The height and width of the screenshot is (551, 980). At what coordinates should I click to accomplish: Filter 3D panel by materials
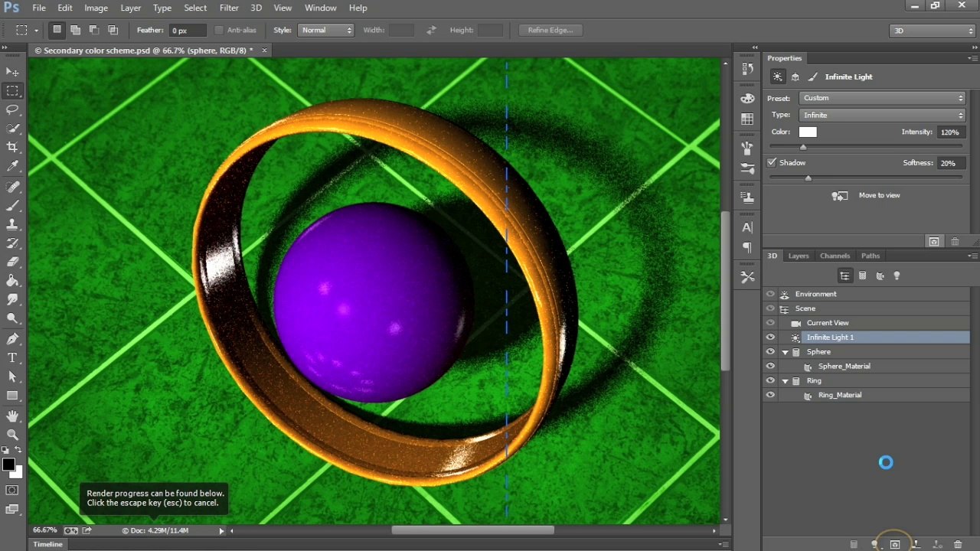[880, 275]
